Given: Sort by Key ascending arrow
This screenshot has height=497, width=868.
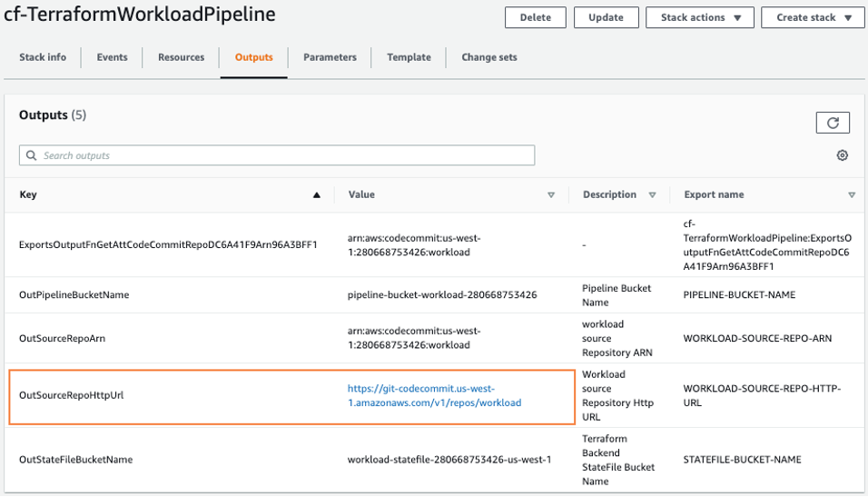Looking at the screenshot, I should coord(317,194).
